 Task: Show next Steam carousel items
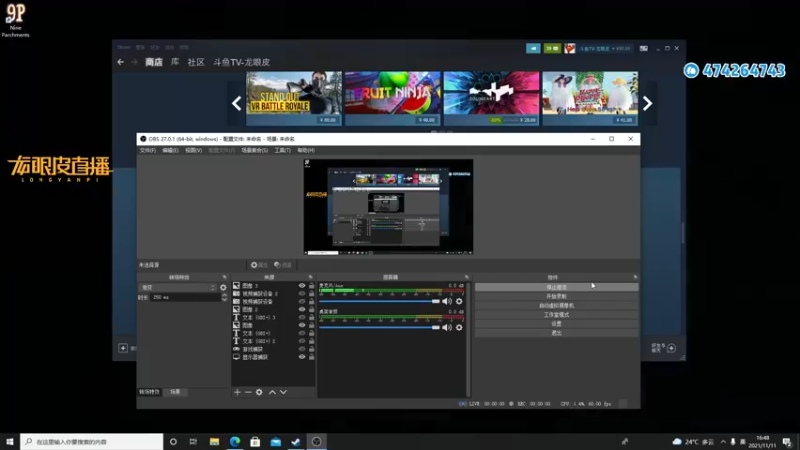(647, 104)
